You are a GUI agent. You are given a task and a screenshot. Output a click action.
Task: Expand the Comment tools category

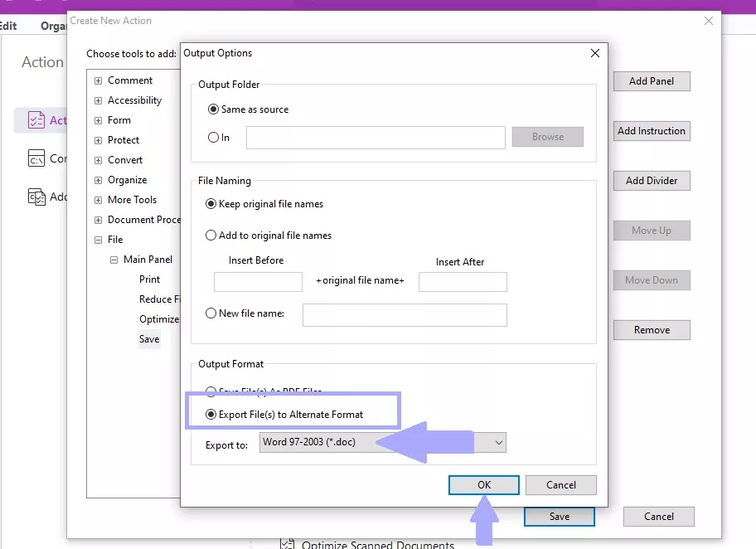pyautogui.click(x=99, y=80)
